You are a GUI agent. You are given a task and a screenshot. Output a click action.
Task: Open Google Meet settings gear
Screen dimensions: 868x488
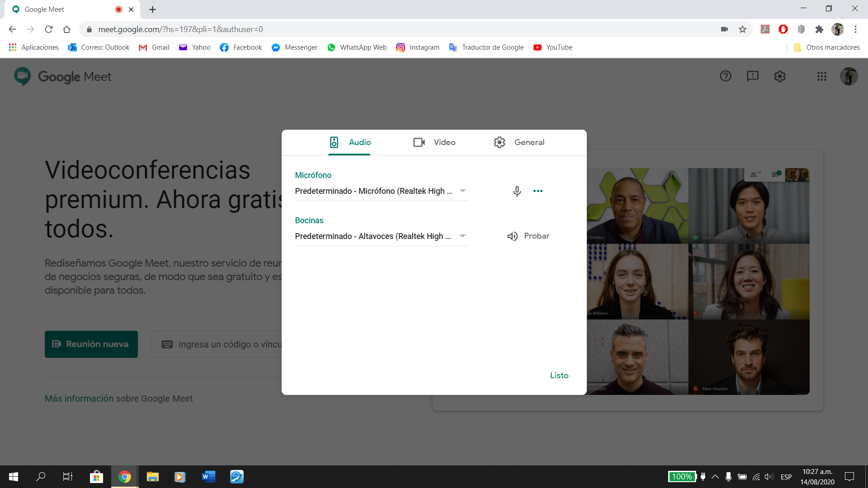pyautogui.click(x=779, y=76)
